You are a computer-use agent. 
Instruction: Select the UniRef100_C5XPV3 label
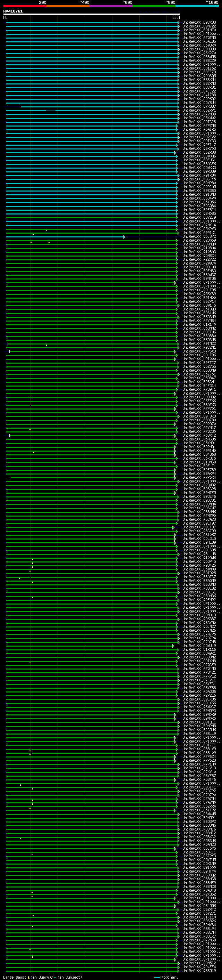pos(199,229)
